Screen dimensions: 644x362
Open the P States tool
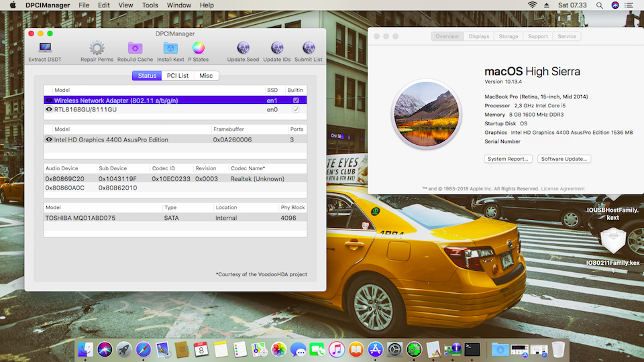point(198,48)
